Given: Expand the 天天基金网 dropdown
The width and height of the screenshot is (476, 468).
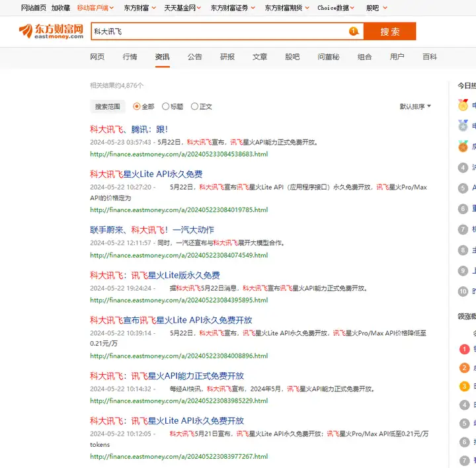Looking at the screenshot, I should click(x=182, y=8).
